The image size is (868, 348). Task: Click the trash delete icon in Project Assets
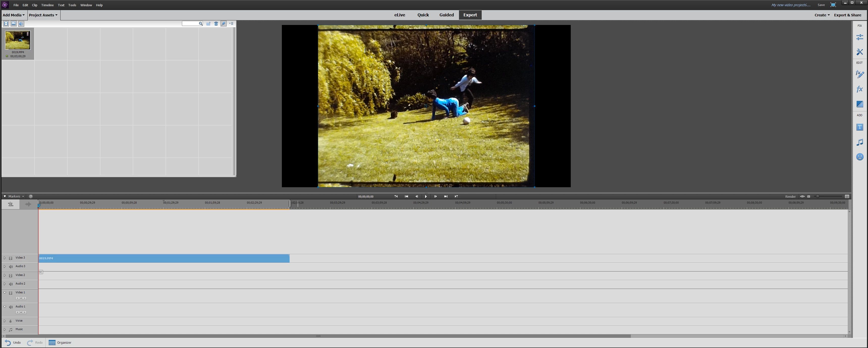tap(216, 23)
